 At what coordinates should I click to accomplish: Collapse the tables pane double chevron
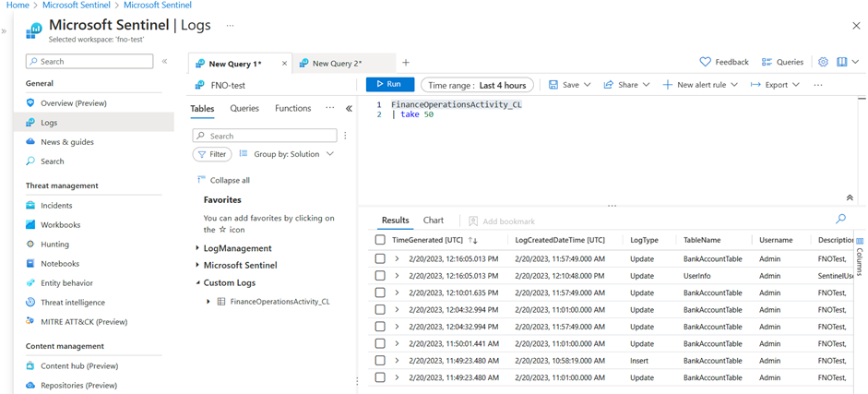coord(349,109)
